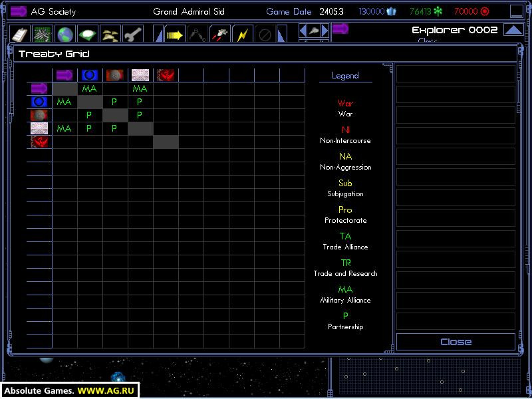Expand commands with left blue triangle
Image resolution: width=532 pixels, height=399 pixels.
click(x=159, y=35)
